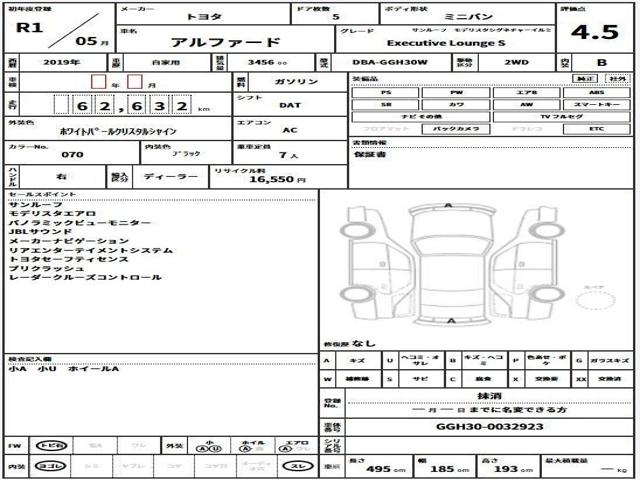
Task: Click the AW equipment box
Action: pos(526,105)
